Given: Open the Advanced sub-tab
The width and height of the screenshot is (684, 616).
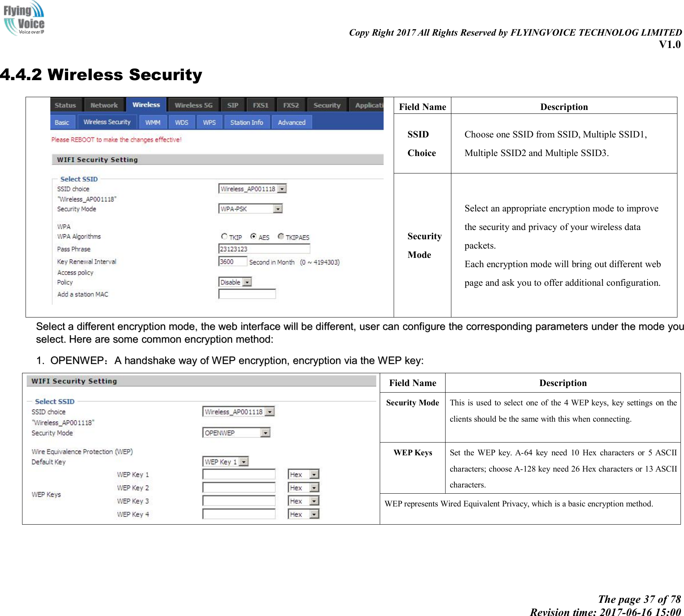Looking at the screenshot, I should [x=291, y=122].
